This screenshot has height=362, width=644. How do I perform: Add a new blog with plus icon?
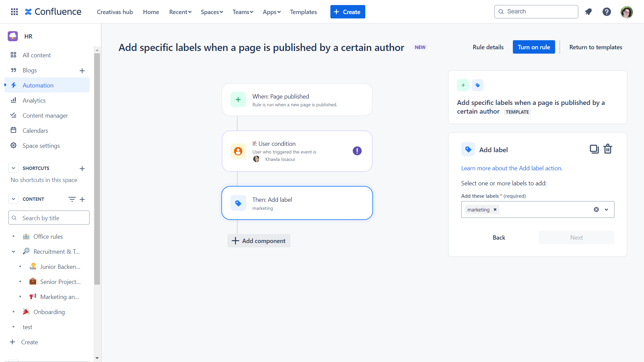tap(82, 70)
